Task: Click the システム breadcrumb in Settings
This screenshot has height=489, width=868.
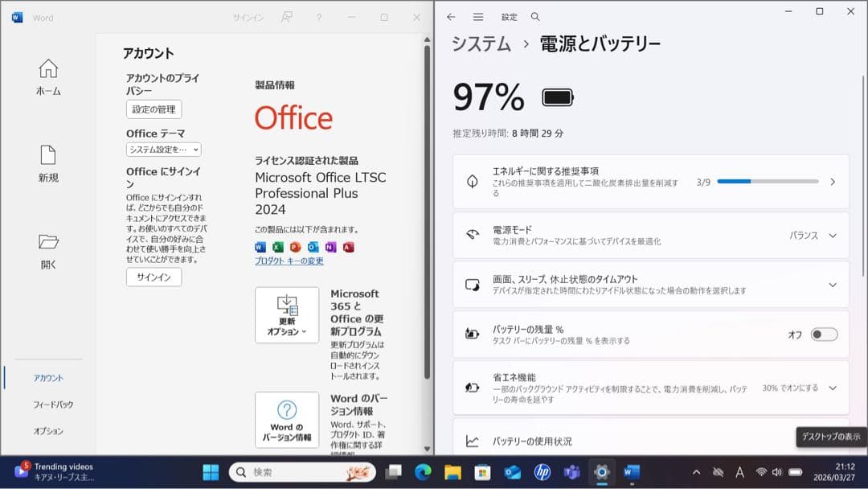Action: [481, 43]
